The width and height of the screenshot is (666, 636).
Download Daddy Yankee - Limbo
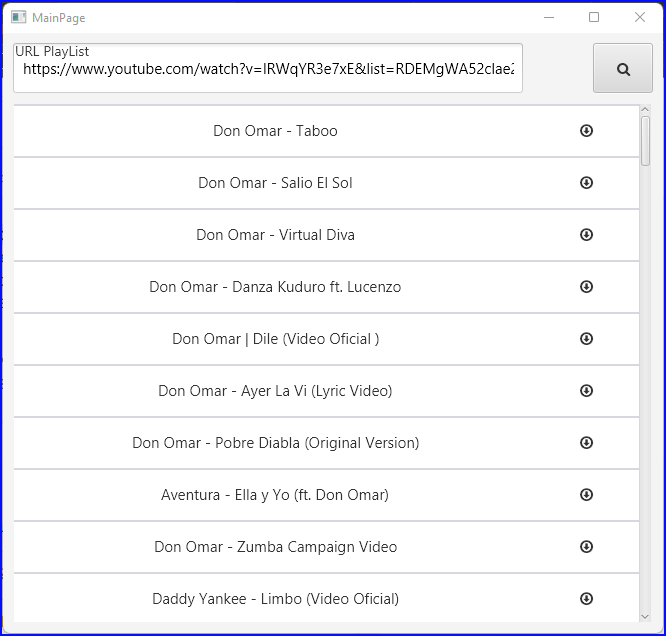click(x=586, y=599)
